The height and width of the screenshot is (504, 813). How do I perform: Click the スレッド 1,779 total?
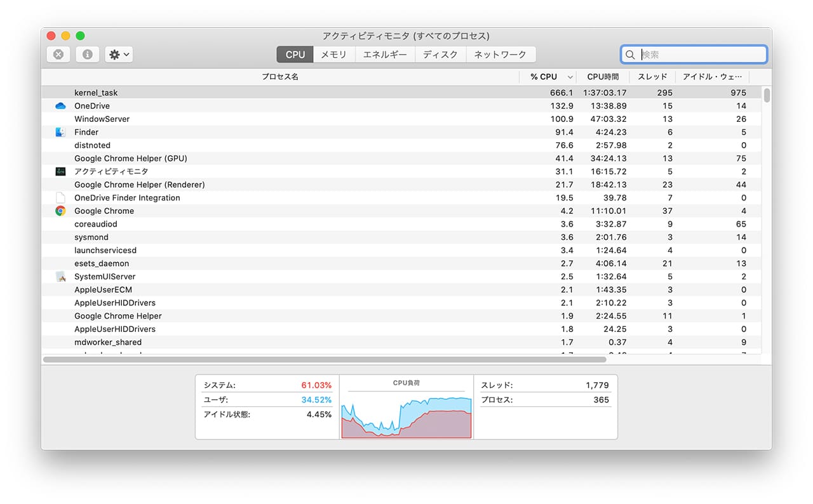point(545,385)
